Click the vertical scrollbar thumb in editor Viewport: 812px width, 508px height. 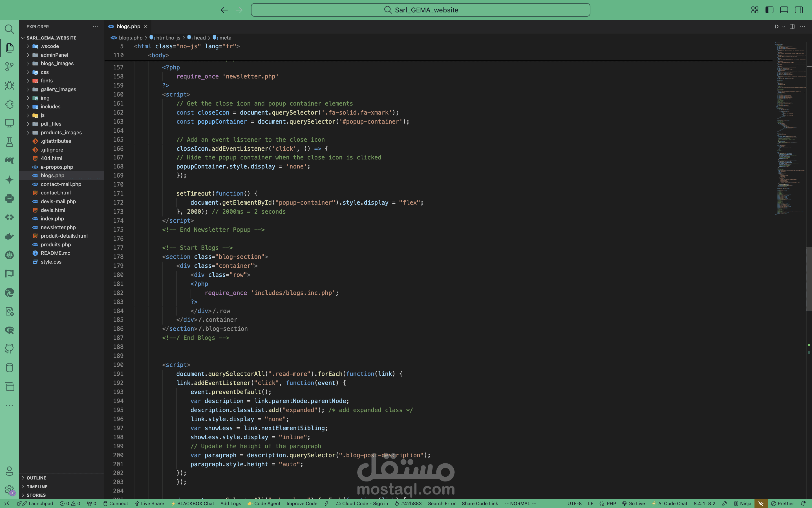(809, 279)
